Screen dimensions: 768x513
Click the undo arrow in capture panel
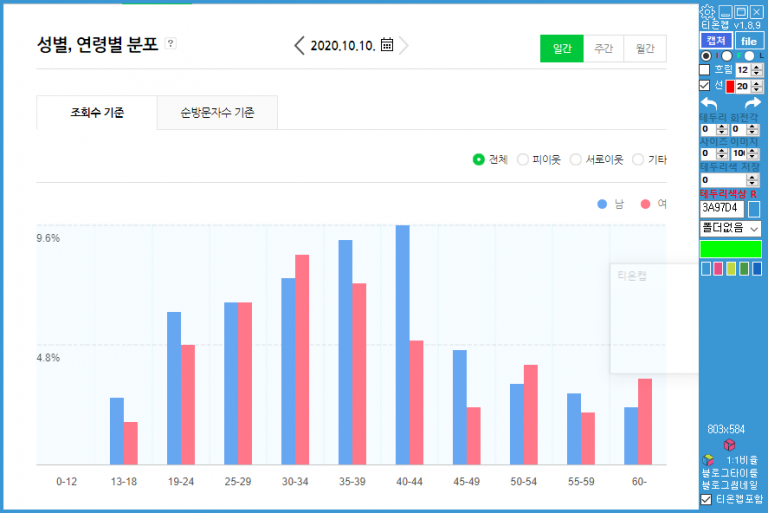coord(709,104)
